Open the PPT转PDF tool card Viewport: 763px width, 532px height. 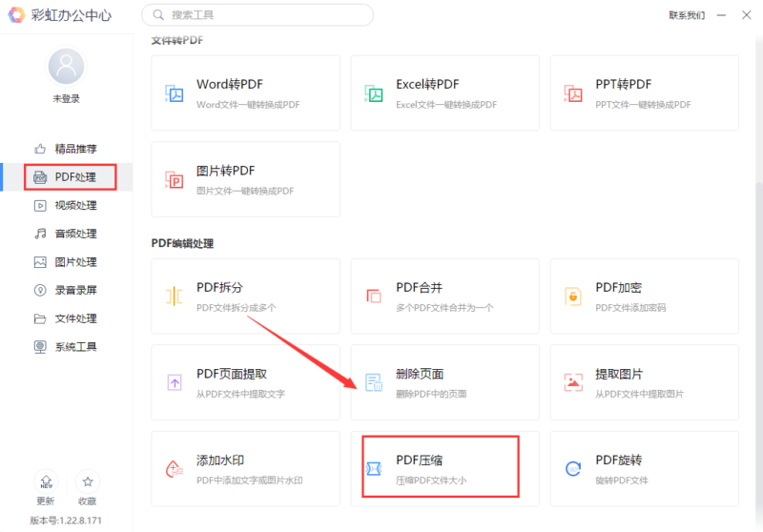(x=645, y=92)
